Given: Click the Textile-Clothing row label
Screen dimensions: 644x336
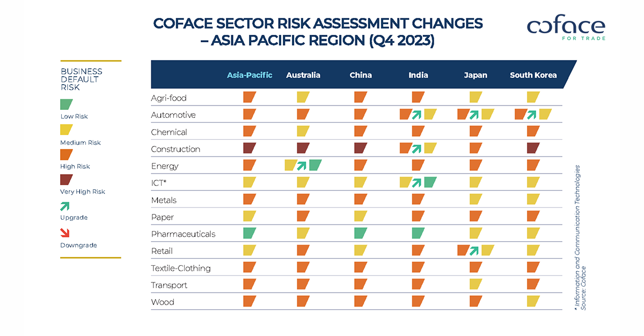Looking at the screenshot, I should (x=181, y=268).
